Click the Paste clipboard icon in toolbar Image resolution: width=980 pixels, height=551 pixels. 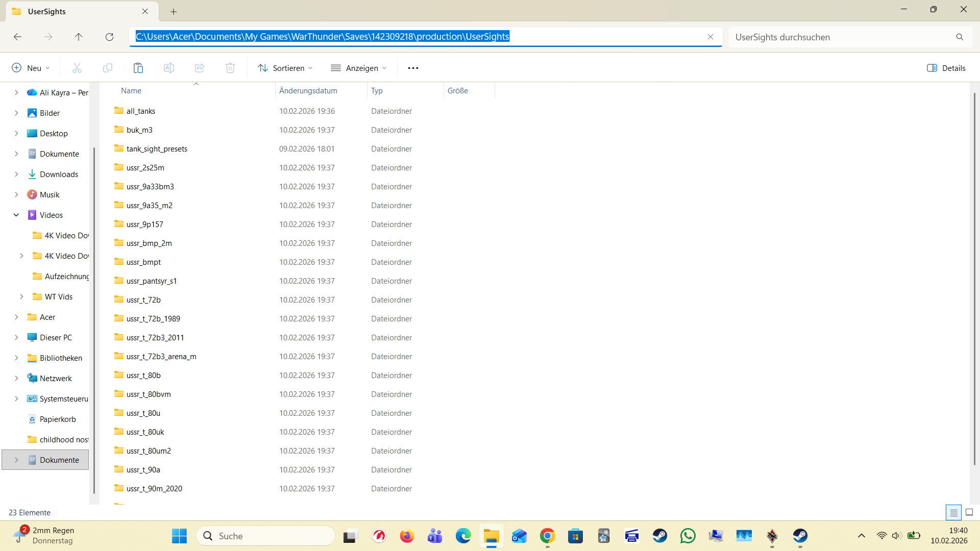pos(138,68)
